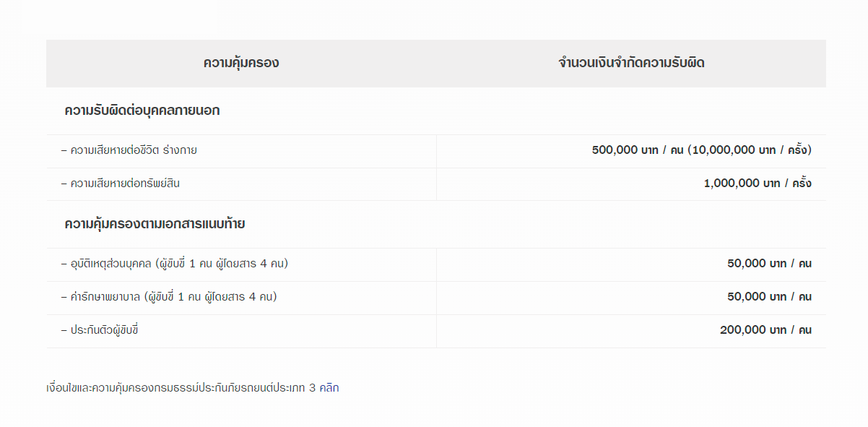Click the อุบัติเหตุส่วนบุคคล row label

point(107,264)
